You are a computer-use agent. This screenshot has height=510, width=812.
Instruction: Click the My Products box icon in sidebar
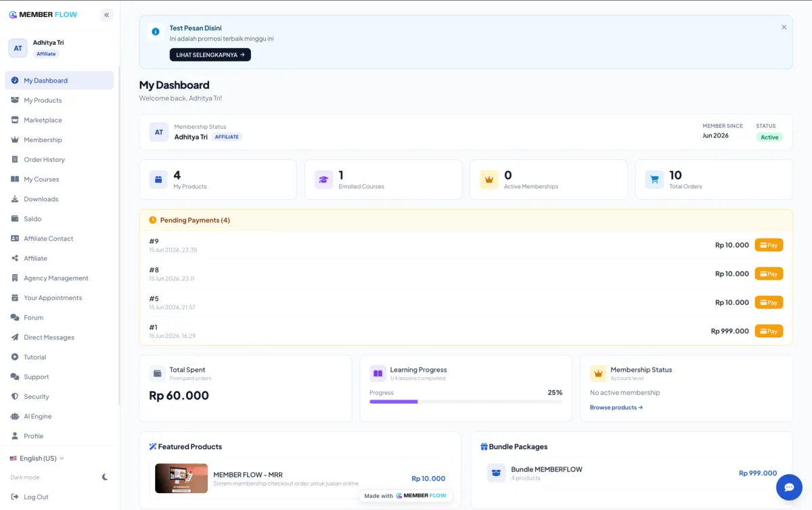coord(15,100)
